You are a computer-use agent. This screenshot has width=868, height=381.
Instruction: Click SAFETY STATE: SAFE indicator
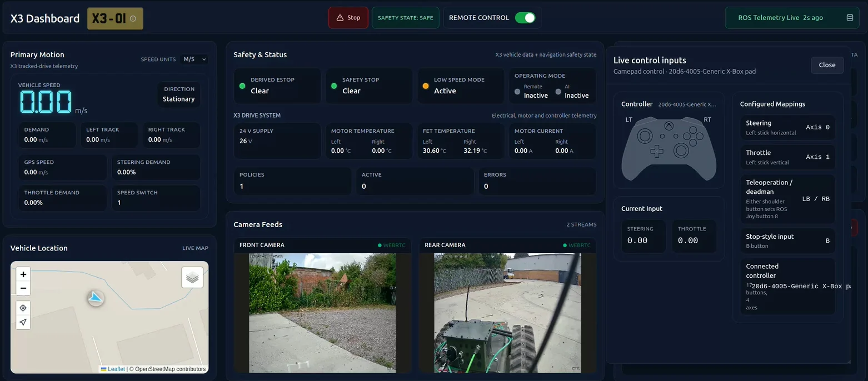[x=406, y=18]
